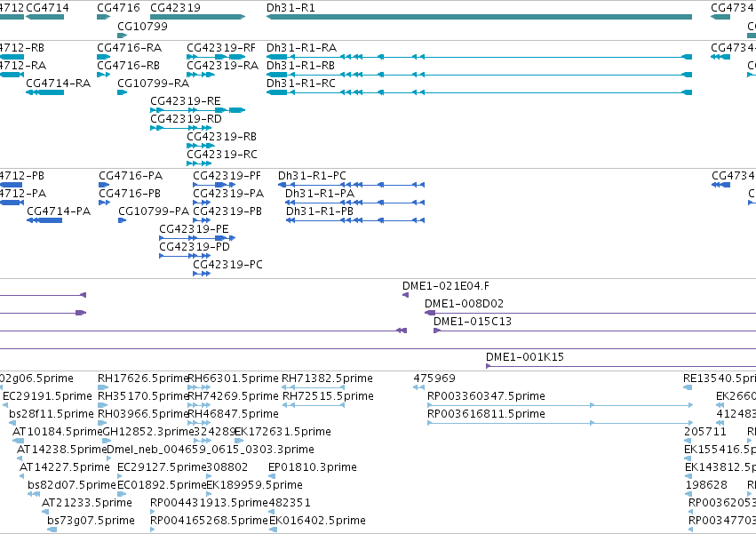Select the Dh31-R1-PA protein label
Viewport: 756px width, 534px height.
pos(320,194)
